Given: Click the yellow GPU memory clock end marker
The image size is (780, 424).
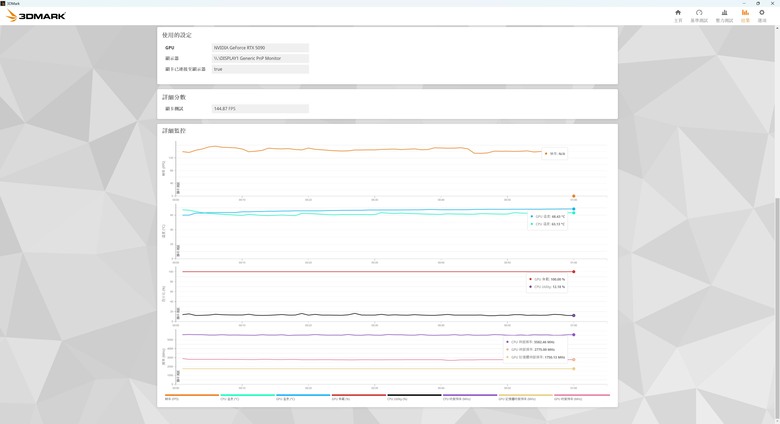Looking at the screenshot, I should tap(574, 369).
